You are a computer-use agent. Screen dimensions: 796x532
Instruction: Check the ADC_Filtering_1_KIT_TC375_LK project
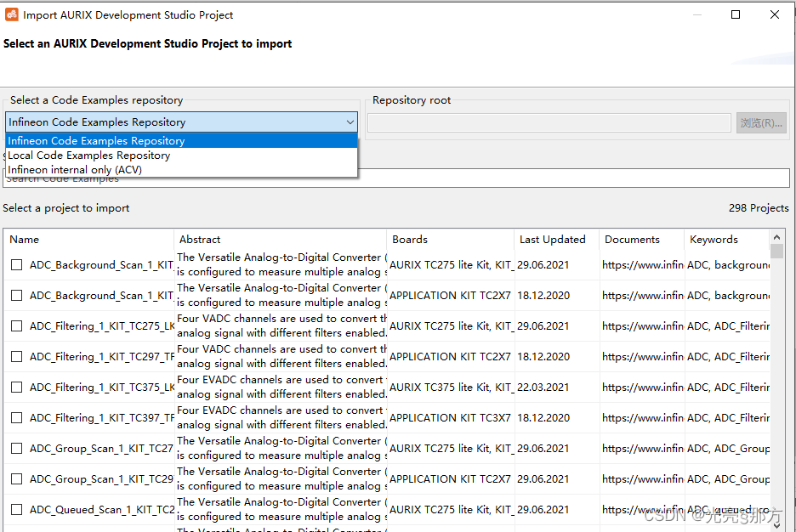coord(17,387)
